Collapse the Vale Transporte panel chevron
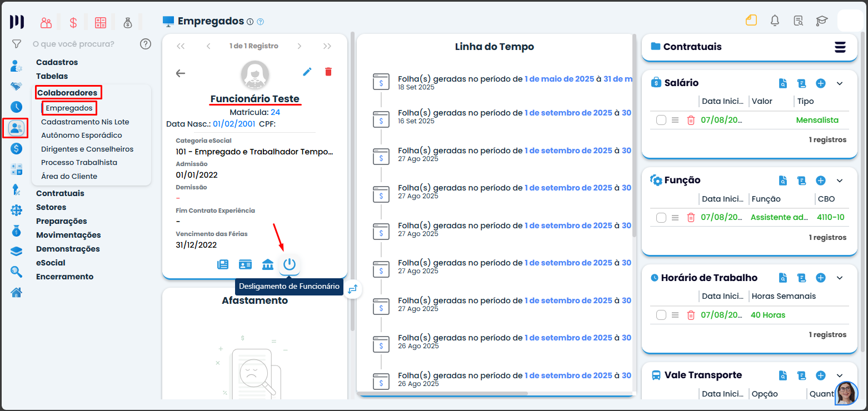This screenshot has height=411, width=868. pyautogui.click(x=840, y=375)
